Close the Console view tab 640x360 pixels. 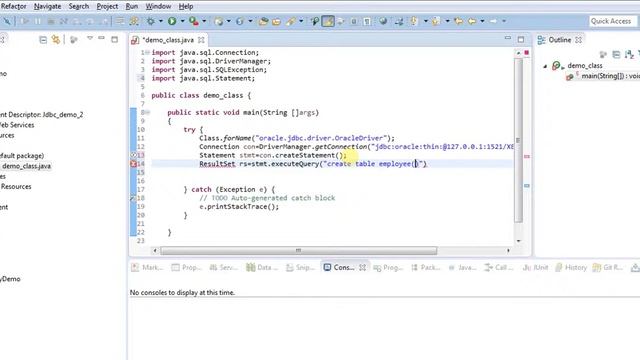click(362, 268)
